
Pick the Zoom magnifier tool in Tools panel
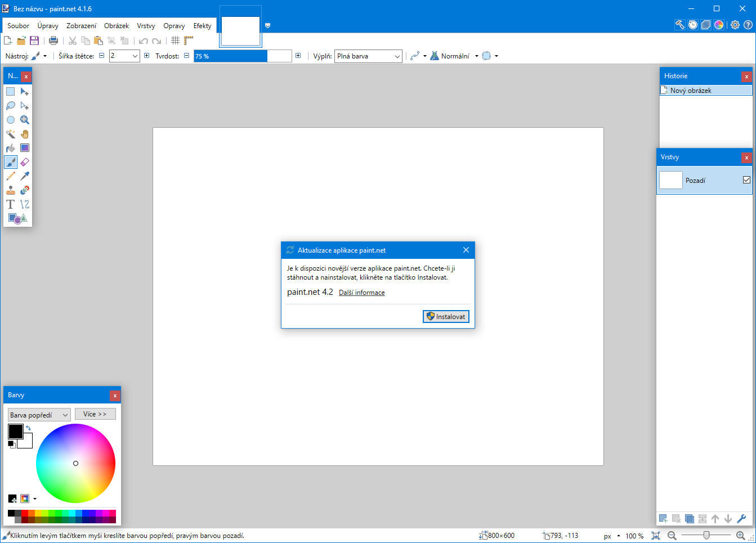25,120
